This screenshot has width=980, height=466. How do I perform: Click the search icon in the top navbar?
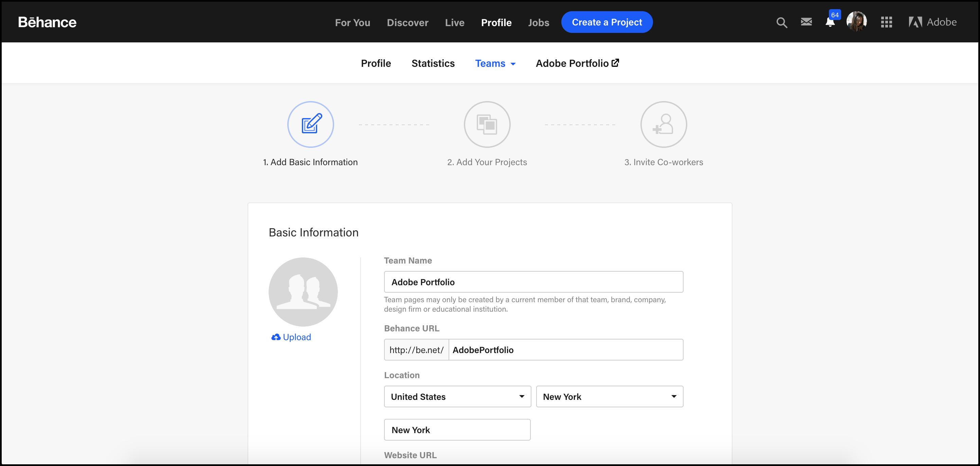pyautogui.click(x=781, y=22)
